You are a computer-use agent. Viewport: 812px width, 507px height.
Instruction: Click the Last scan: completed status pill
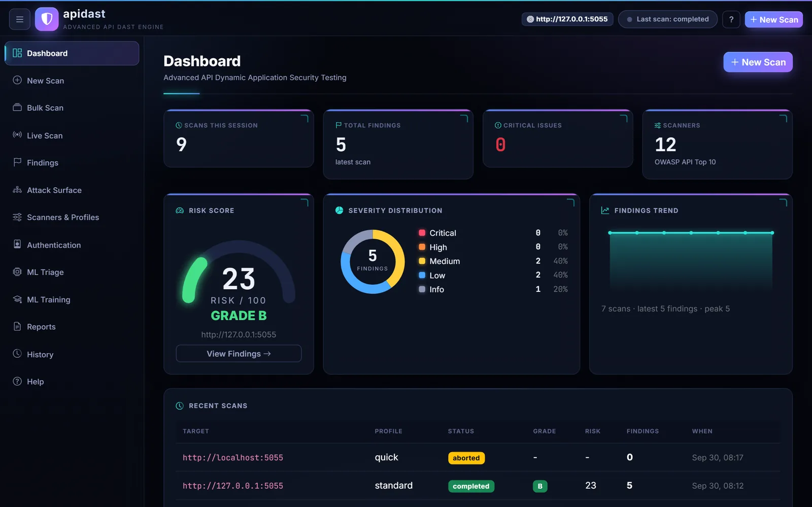coord(668,19)
